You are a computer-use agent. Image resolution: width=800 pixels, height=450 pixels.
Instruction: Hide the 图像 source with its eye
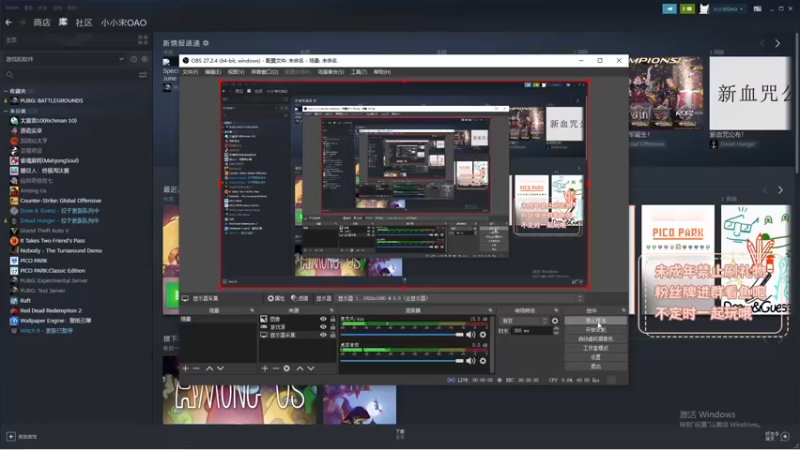pos(323,319)
